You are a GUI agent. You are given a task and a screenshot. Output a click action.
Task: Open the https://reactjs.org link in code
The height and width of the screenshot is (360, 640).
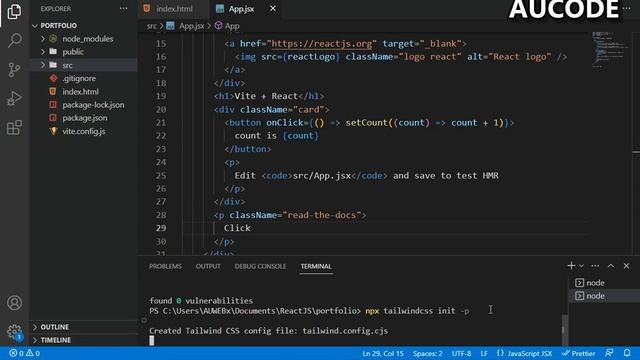[321, 44]
